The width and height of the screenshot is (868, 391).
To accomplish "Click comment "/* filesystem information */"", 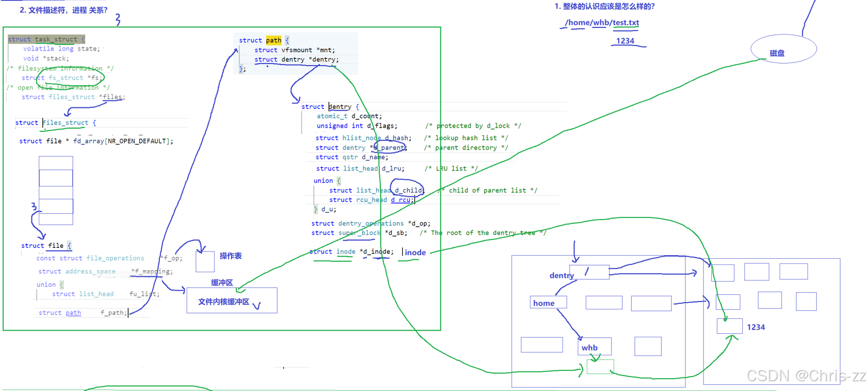I will pyautogui.click(x=60, y=68).
